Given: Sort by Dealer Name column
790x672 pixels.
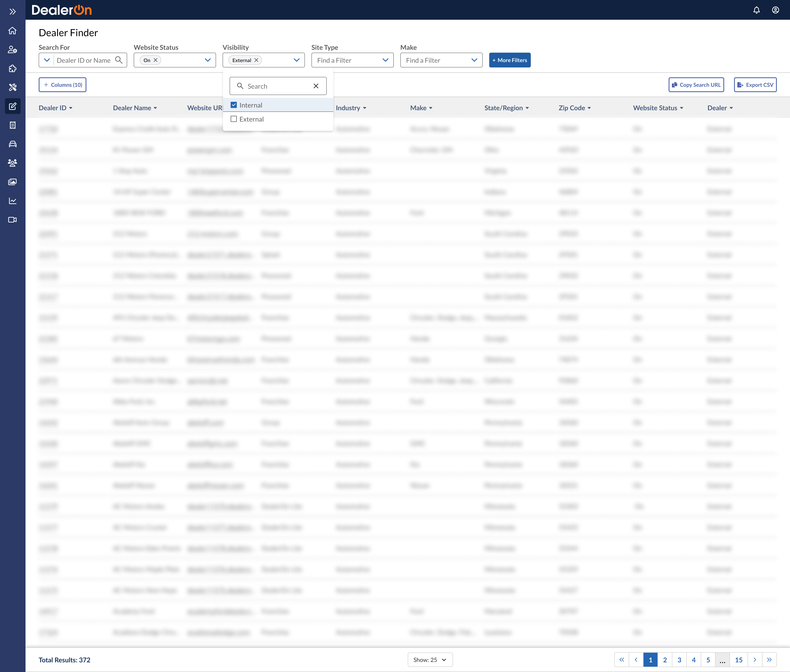Looking at the screenshot, I should coord(135,108).
